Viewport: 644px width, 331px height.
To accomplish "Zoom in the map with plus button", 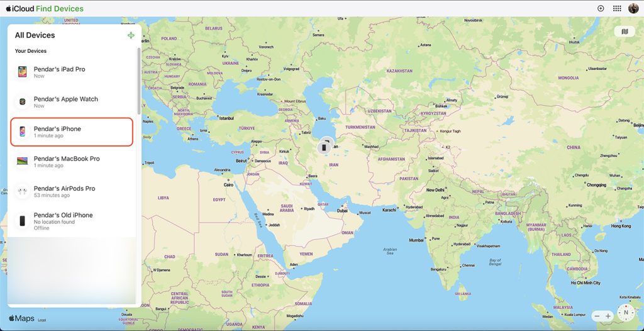I will pos(608,316).
